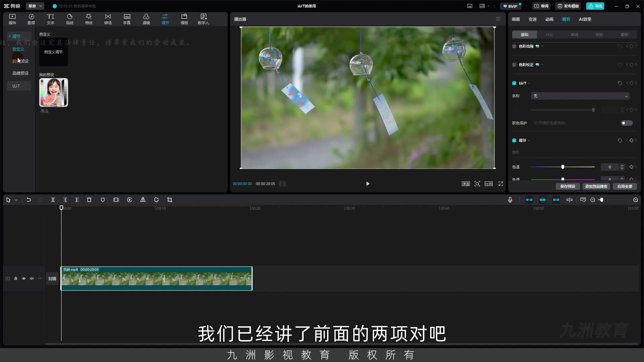Image resolution: width=644 pixels, height=362 pixels.
Task: Enable the 色彩克隆 checkbox
Action: 514,46
